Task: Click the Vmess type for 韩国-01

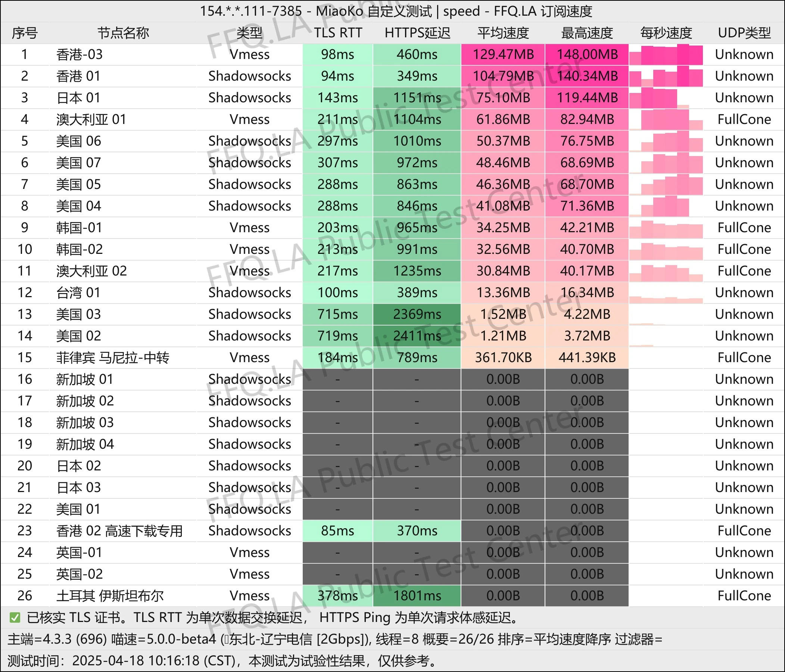Action: pyautogui.click(x=250, y=227)
